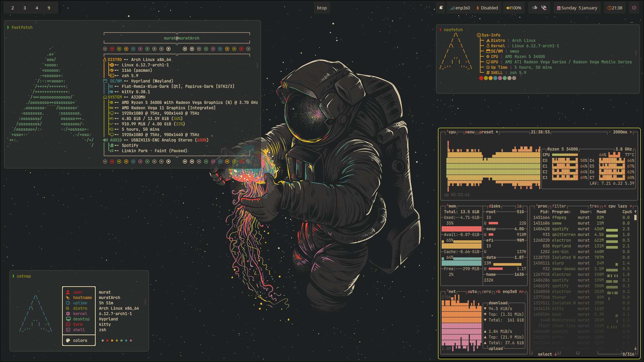Select the slurp process row
Image resolution: width=644 pixels, height=362 pixels.
coord(582,263)
